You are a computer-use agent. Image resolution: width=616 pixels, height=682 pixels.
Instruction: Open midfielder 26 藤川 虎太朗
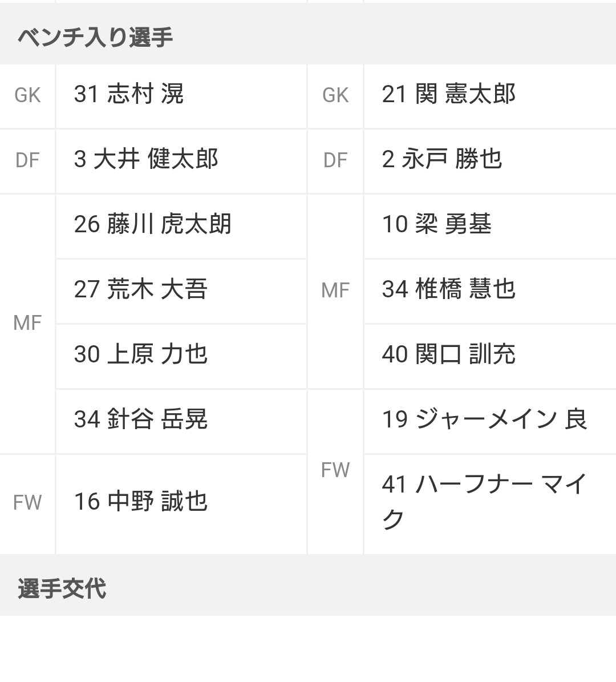click(153, 225)
